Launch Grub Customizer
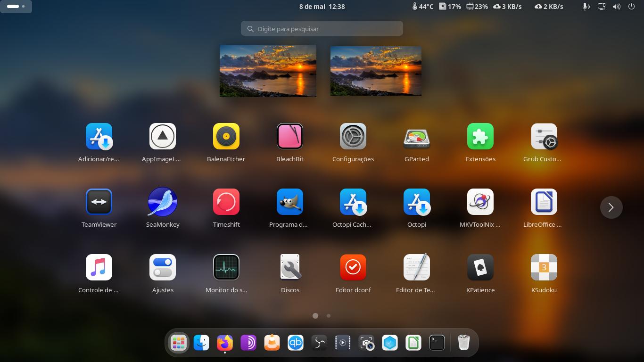The height and width of the screenshot is (362, 644). 544,136
